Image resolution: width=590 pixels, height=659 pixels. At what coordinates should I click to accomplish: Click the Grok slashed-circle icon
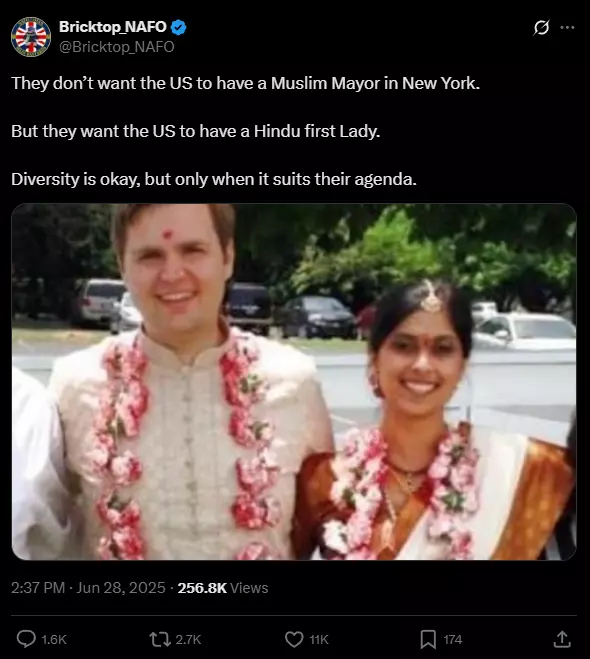click(x=541, y=28)
